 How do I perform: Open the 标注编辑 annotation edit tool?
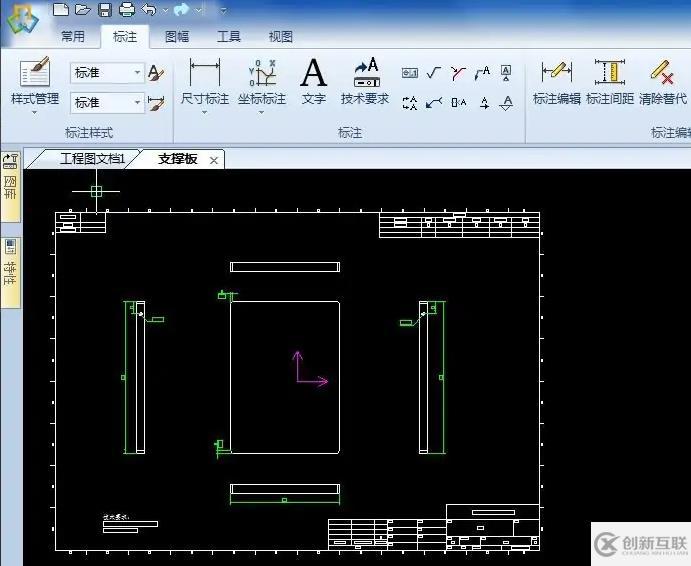point(557,81)
